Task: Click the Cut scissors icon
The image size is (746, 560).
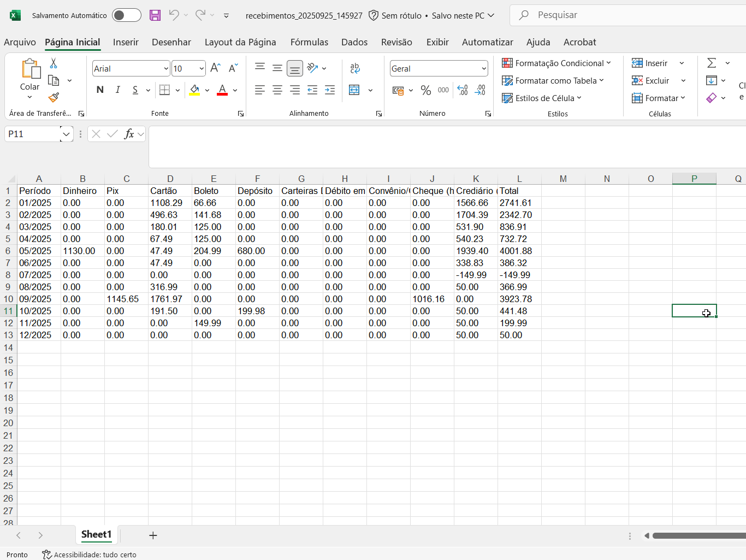Action: (x=54, y=63)
